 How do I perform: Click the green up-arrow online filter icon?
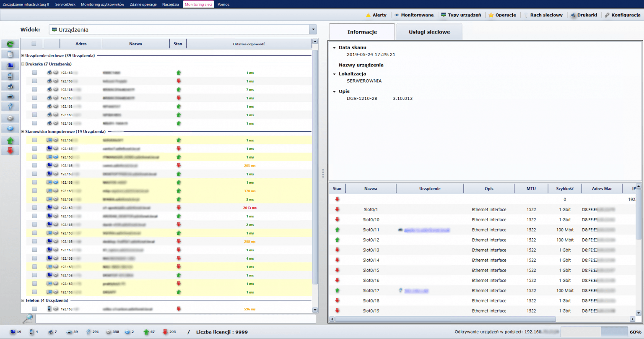point(10,140)
